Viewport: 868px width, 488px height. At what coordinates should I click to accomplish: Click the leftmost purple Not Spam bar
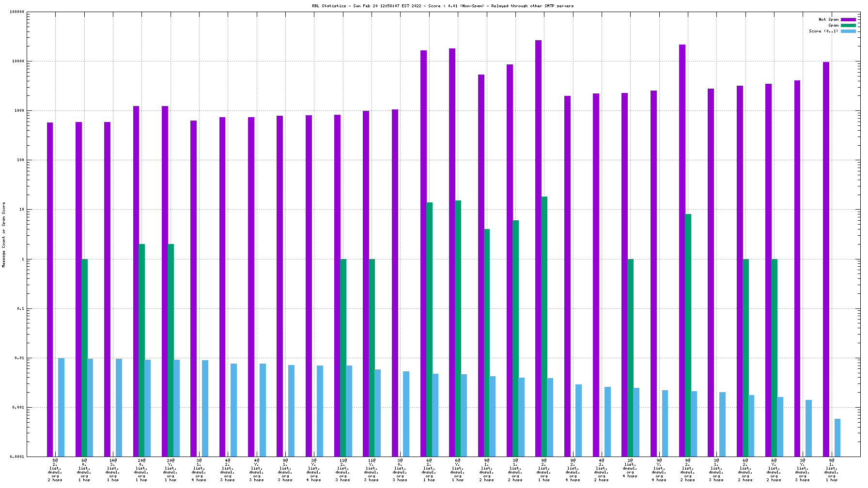(x=50, y=290)
